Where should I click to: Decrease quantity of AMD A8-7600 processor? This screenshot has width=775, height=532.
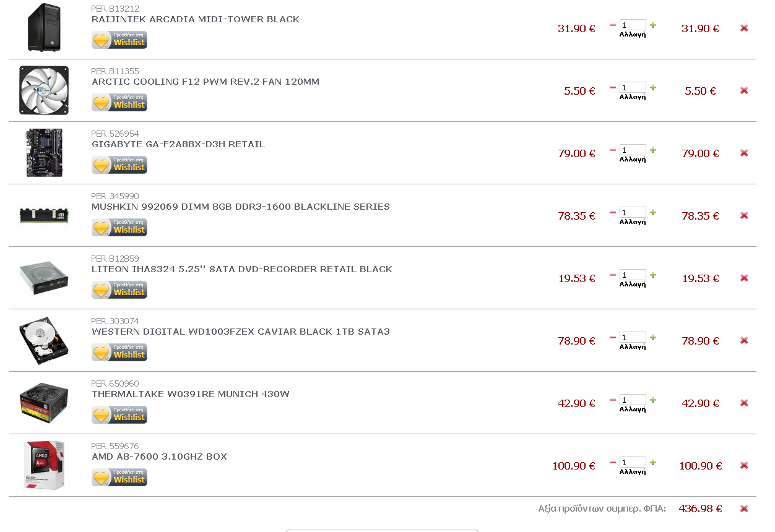[x=613, y=462]
